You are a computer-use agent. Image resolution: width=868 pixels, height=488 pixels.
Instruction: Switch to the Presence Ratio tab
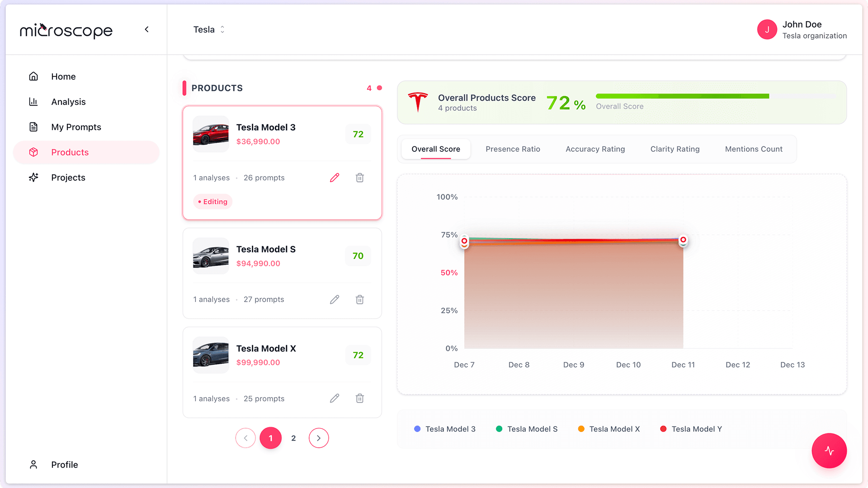coord(513,149)
